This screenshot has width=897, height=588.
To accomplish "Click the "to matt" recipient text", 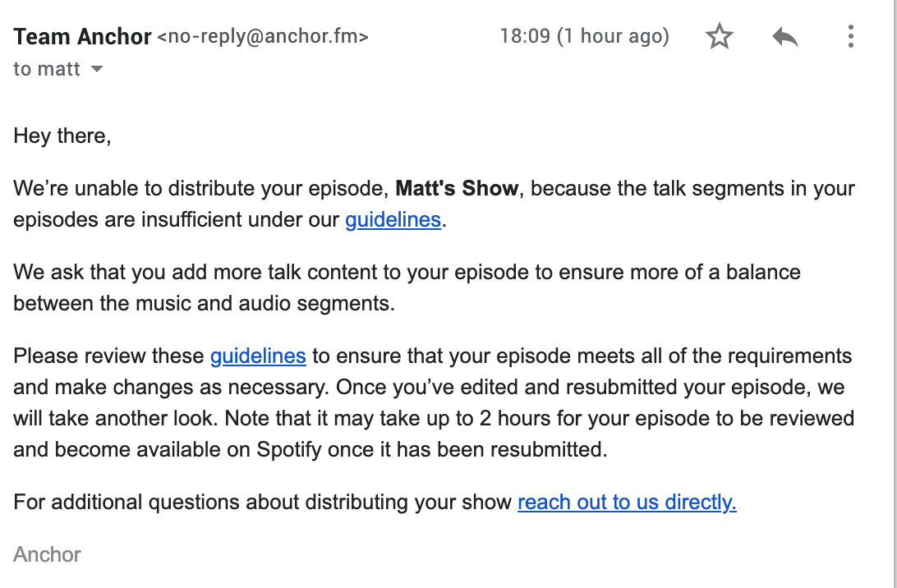I will click(x=46, y=69).
